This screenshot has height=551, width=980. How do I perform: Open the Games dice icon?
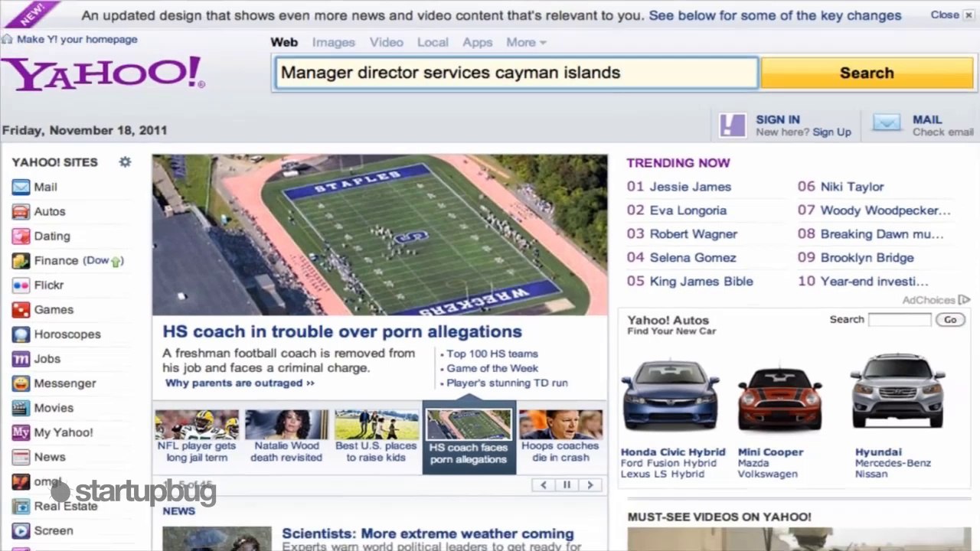pos(21,309)
